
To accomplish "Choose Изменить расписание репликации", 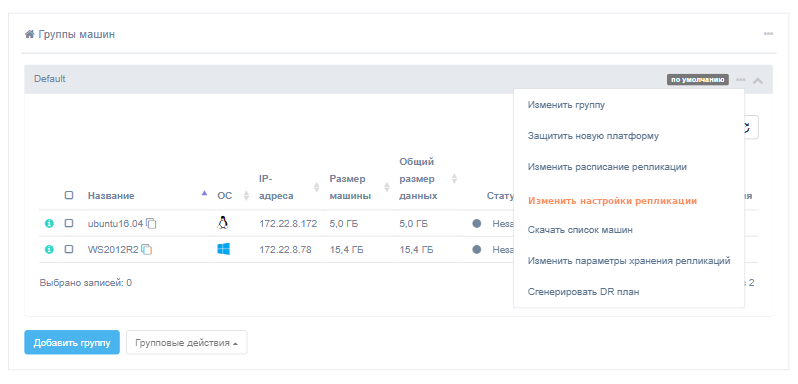I will click(x=607, y=167).
